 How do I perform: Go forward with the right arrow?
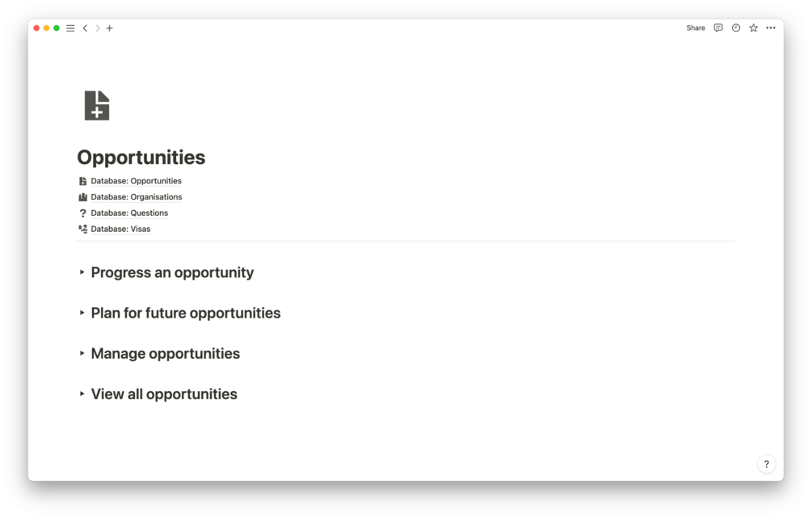[98, 28]
